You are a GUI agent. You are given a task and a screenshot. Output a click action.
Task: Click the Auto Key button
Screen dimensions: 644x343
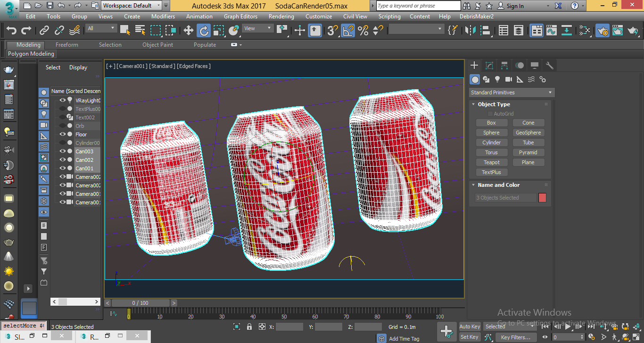(470, 326)
